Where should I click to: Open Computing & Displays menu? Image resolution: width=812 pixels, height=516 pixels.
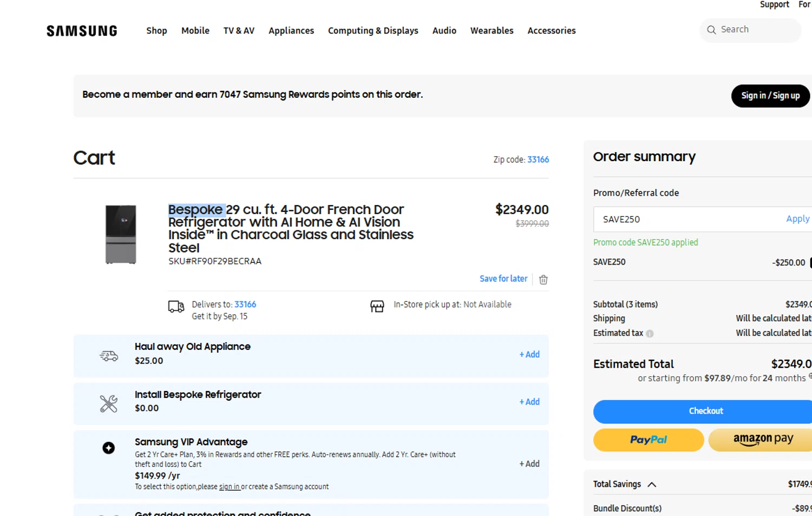[373, 31]
